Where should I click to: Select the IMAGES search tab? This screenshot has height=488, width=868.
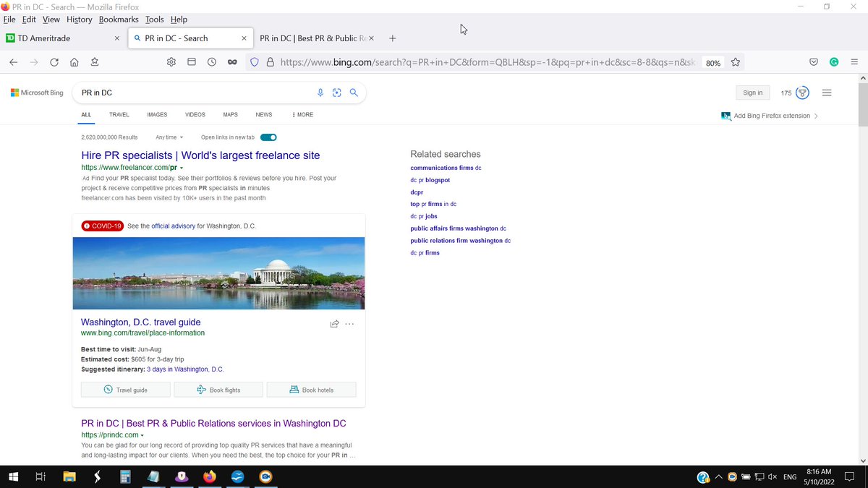(157, 115)
